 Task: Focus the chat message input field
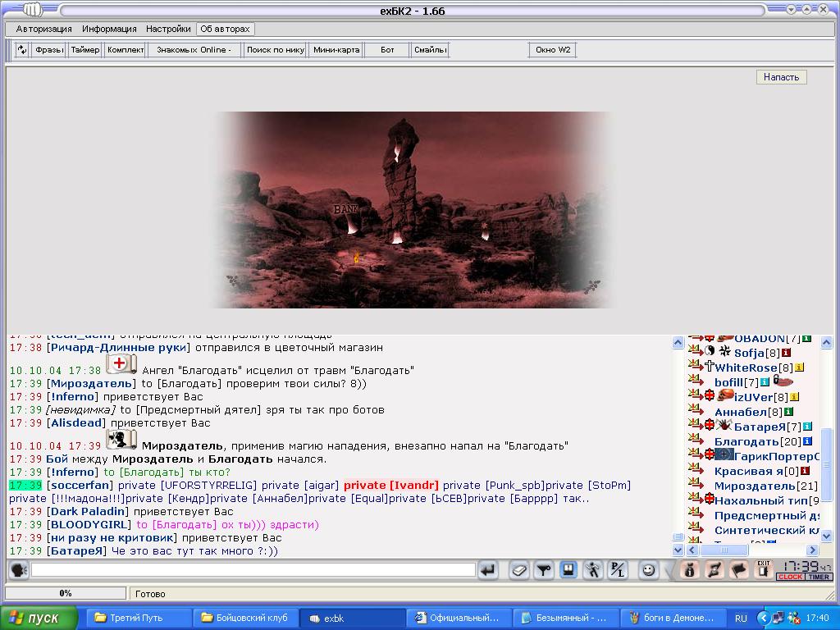[253, 570]
